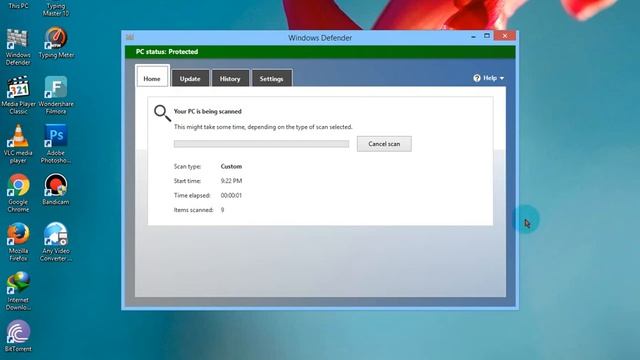Launch the Typing Meter shortcut
Image resolution: width=640 pixels, height=360 pixels.
click(56, 43)
